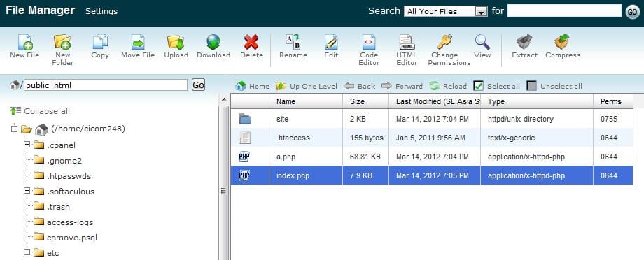Click the search GO button
The width and height of the screenshot is (644, 260).
tap(633, 12)
